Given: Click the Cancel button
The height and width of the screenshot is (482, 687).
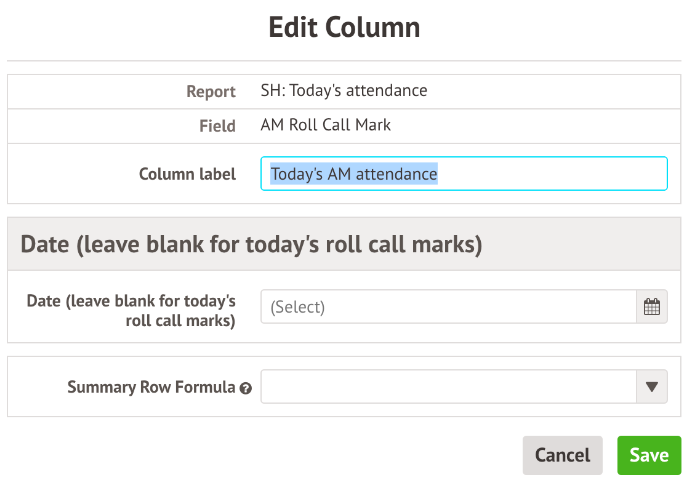Looking at the screenshot, I should pos(563,455).
